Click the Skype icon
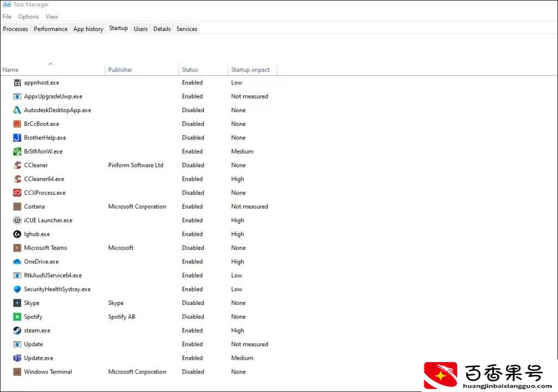The height and width of the screenshot is (392, 558). pos(17,303)
